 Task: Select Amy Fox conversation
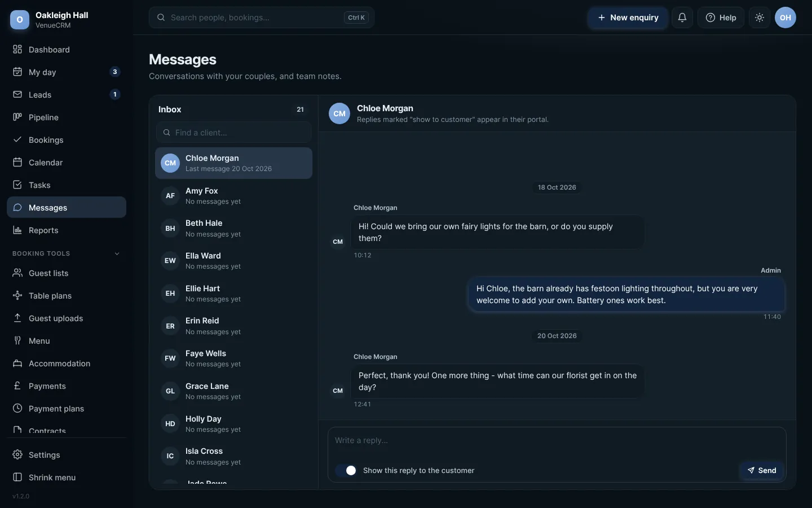click(233, 196)
